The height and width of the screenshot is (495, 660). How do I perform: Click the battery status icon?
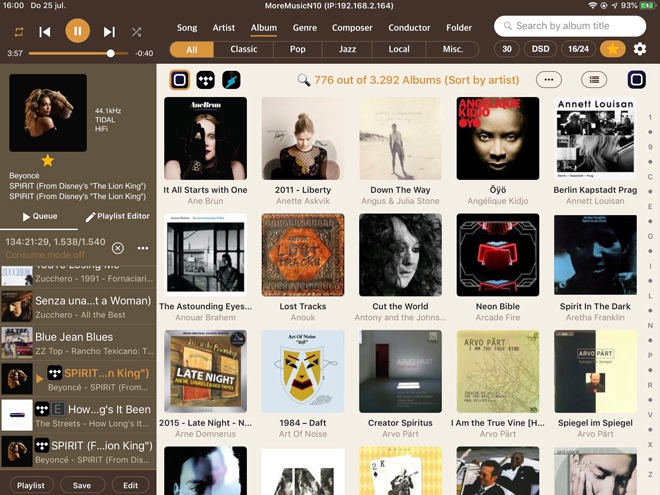tap(647, 5)
